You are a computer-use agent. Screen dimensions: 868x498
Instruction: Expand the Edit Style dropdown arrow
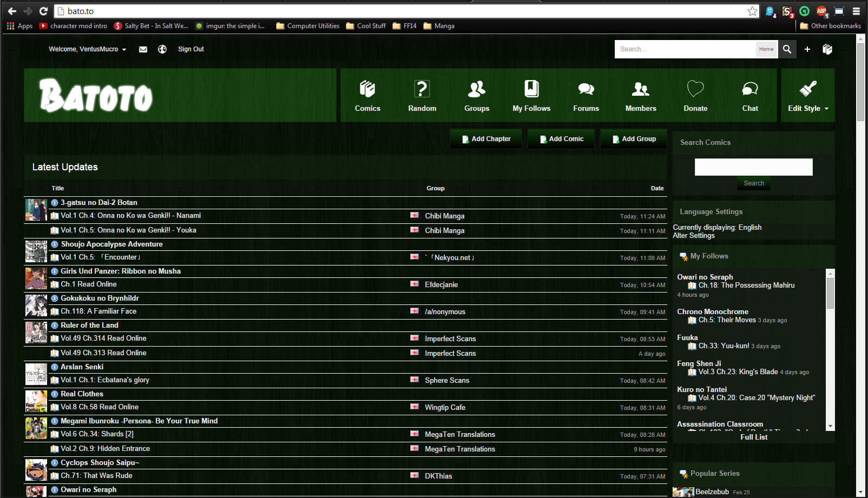(826, 108)
